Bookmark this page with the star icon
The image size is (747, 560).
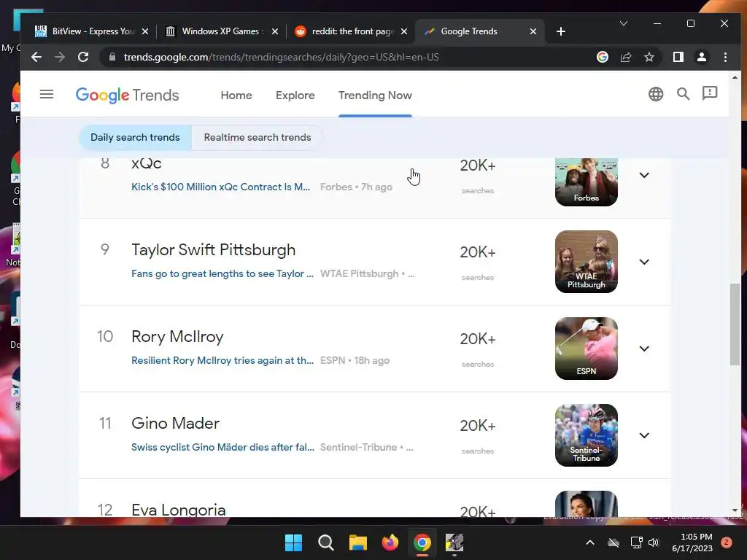coord(649,57)
